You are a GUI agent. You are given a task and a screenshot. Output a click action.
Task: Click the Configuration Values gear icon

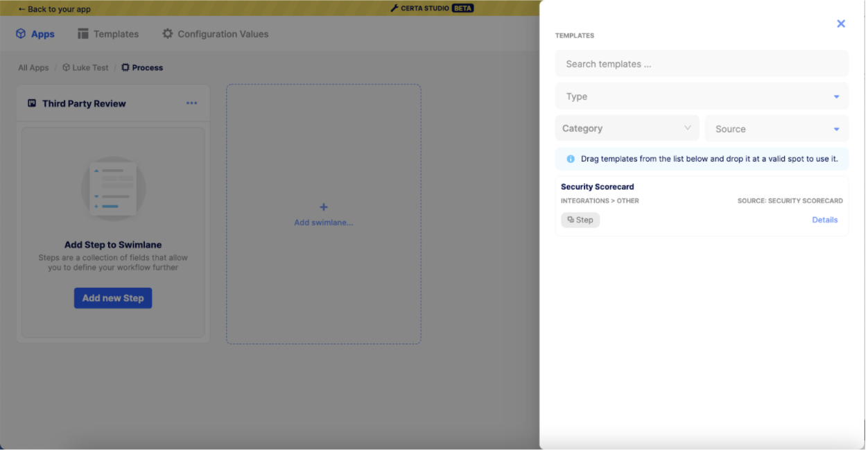[x=167, y=34]
